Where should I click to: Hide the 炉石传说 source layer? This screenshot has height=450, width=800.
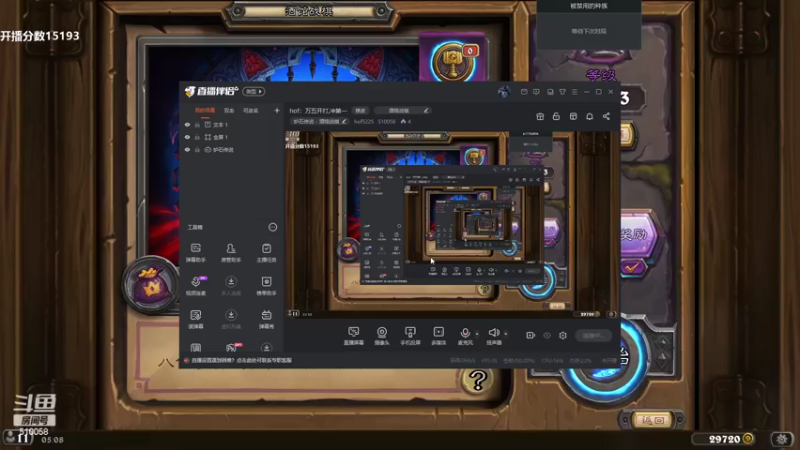click(x=187, y=149)
